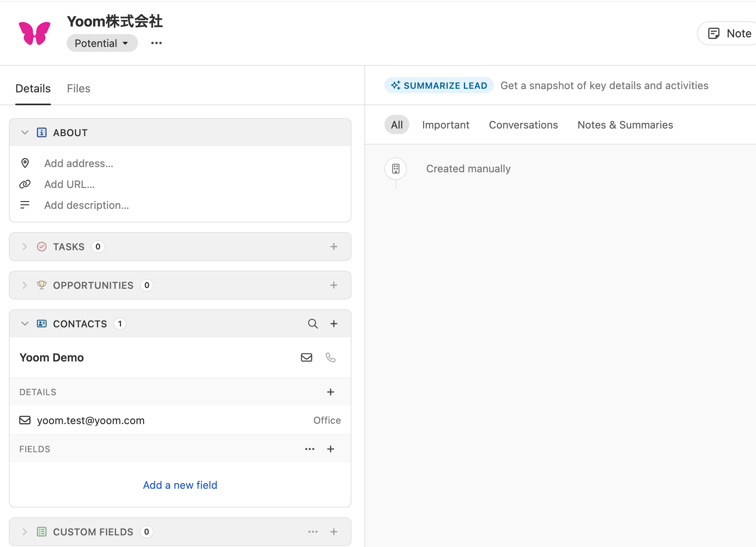Open the Potential status dropdown
The image size is (756, 547).
(x=102, y=43)
